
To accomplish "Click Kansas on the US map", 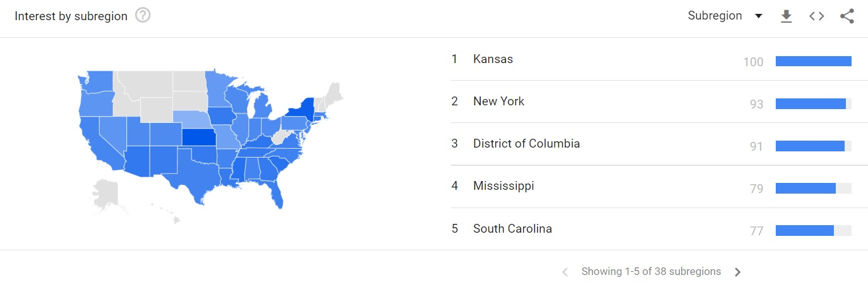I will pyautogui.click(x=198, y=137).
